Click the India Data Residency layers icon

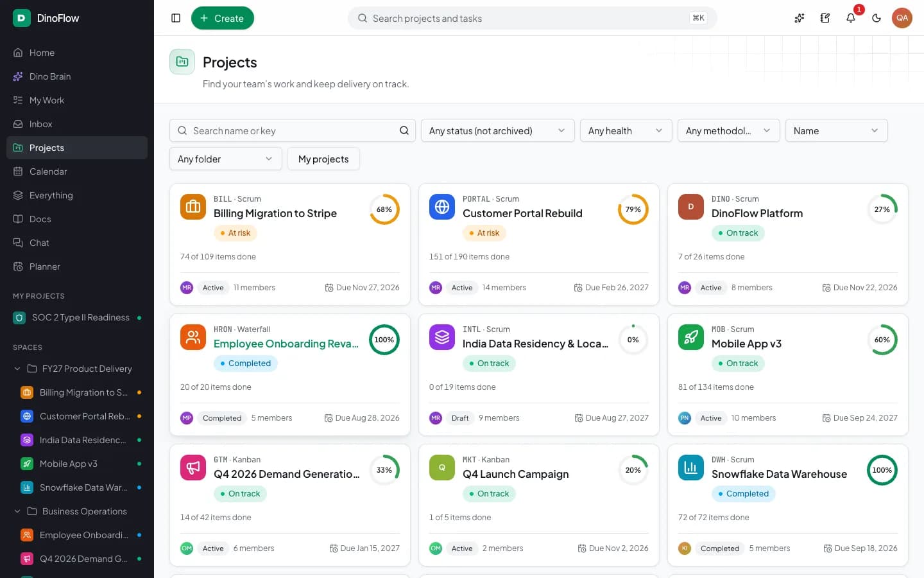pyautogui.click(x=442, y=337)
